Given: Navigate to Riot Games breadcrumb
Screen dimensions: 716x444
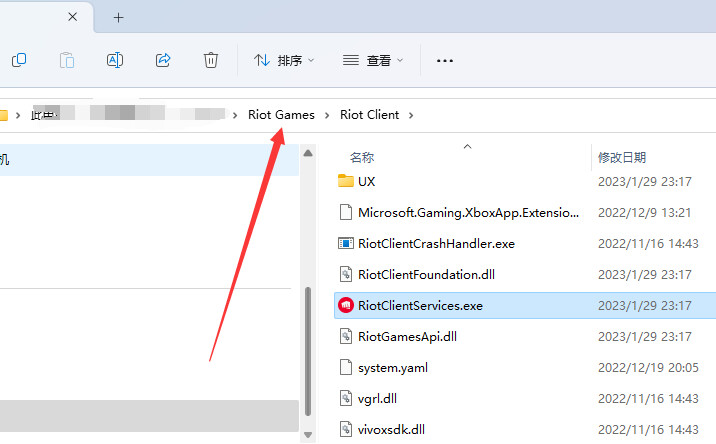Looking at the screenshot, I should [x=281, y=115].
